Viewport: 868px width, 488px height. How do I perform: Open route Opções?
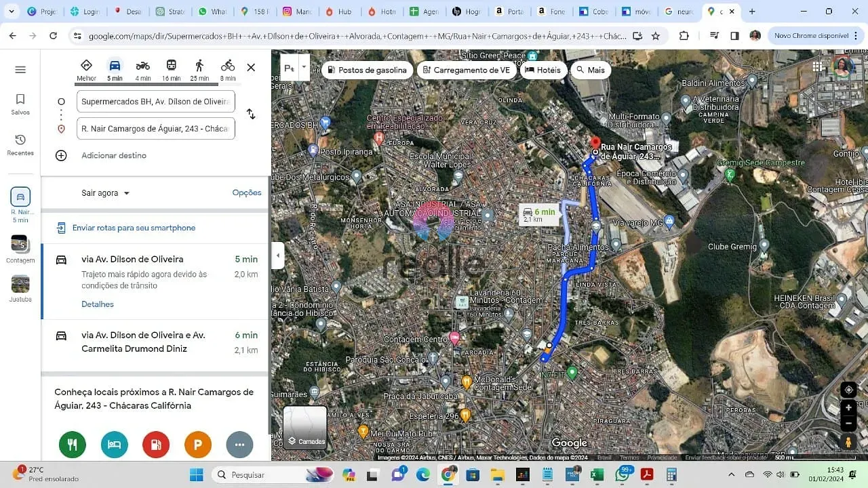point(247,192)
